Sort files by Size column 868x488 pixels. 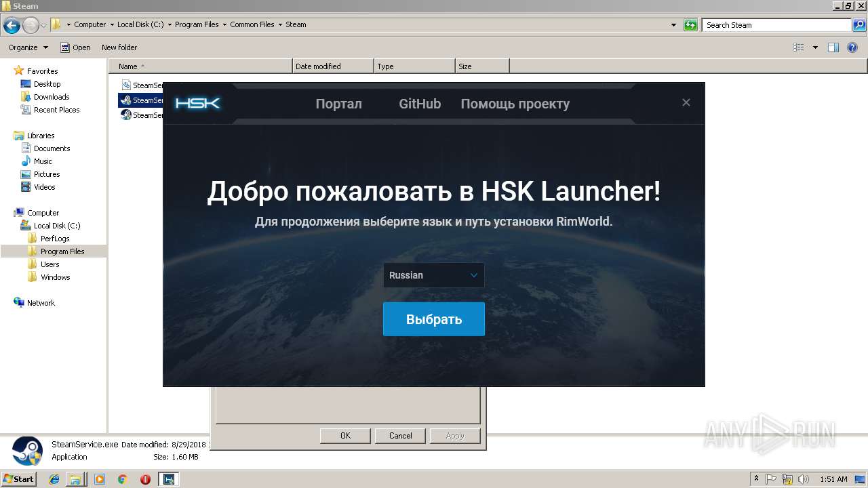pos(482,66)
